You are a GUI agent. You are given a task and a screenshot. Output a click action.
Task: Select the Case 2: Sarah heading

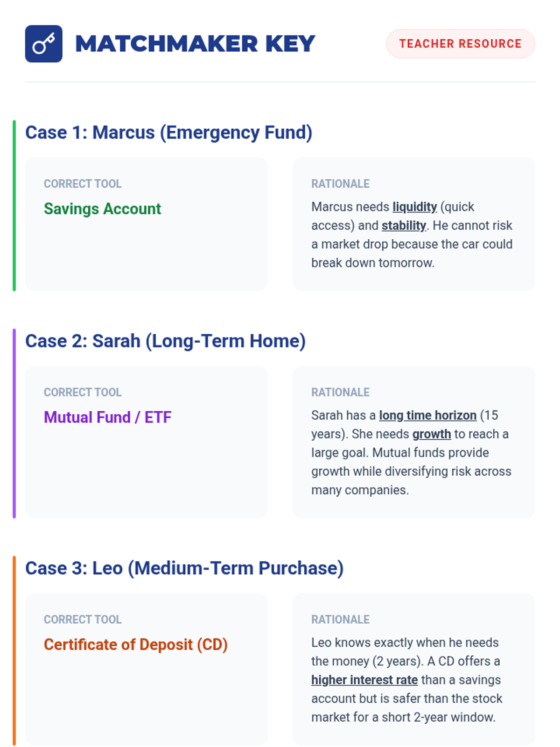click(x=165, y=341)
